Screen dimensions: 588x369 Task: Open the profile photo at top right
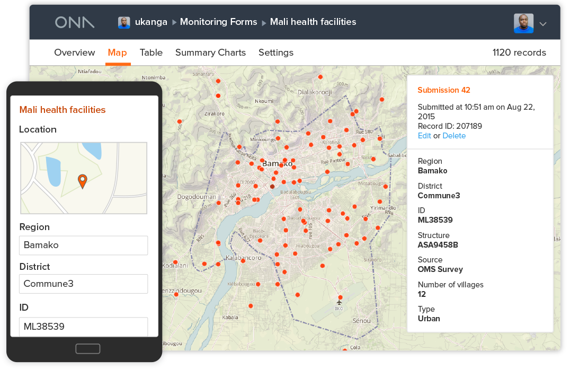click(523, 23)
